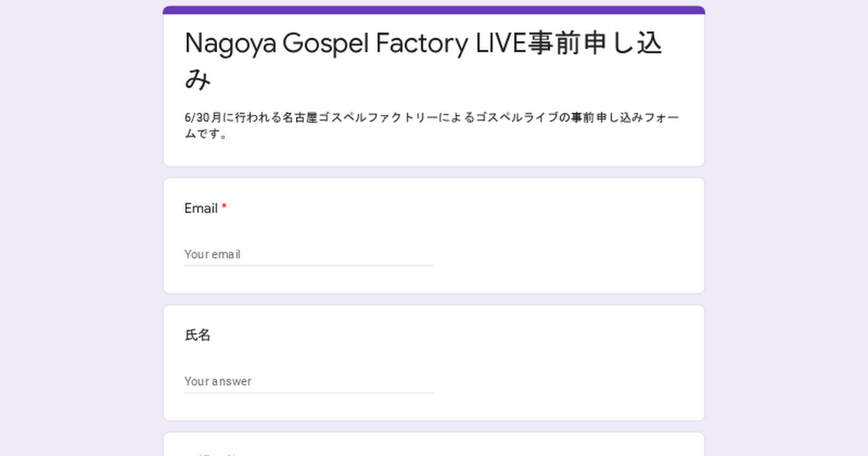Click the header card's empty area below the description
868x456 pixels.
click(434, 154)
